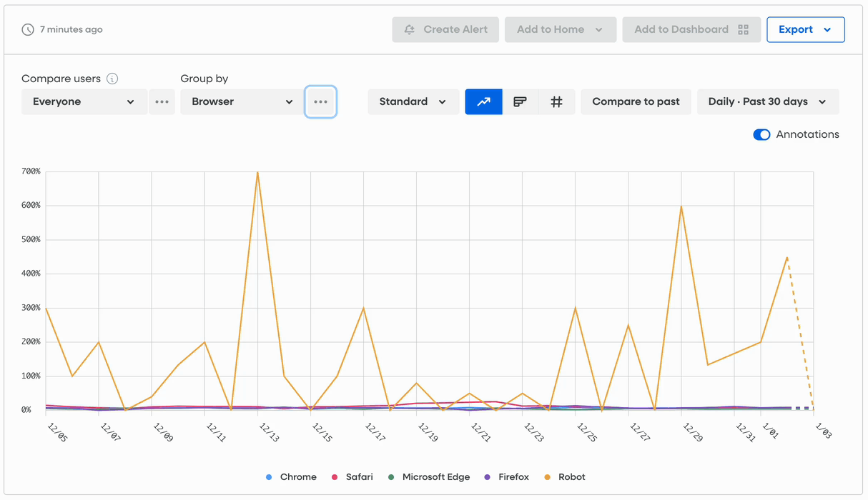Image resolution: width=868 pixels, height=500 pixels.
Task: Switch to the number table view icon
Action: pyautogui.click(x=556, y=101)
